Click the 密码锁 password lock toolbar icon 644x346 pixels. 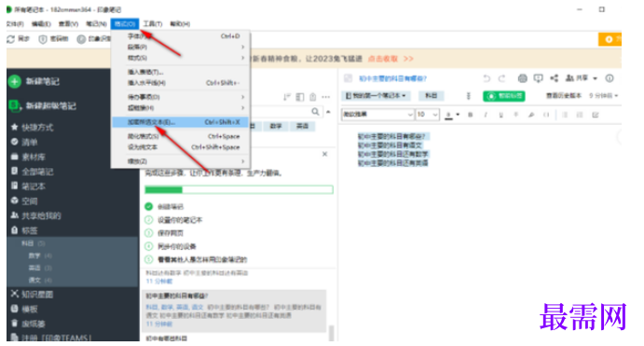tap(43, 39)
